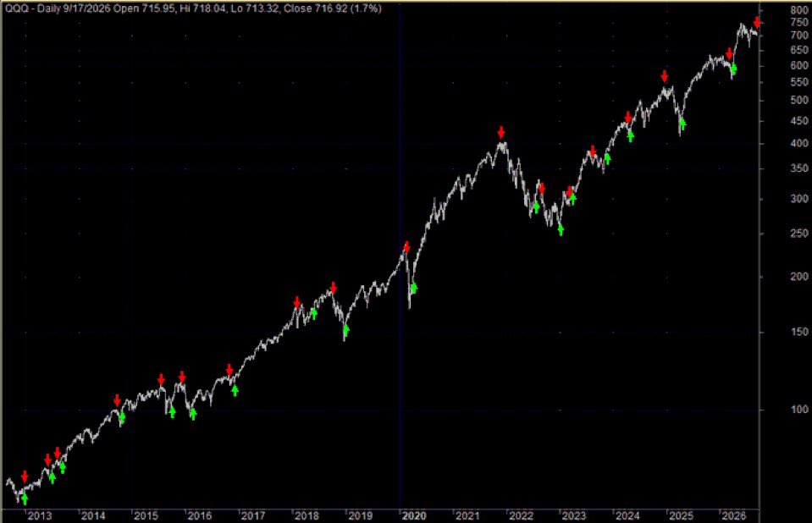812x523 pixels.
Task: Click the 600 price axis label
Action: [799, 66]
